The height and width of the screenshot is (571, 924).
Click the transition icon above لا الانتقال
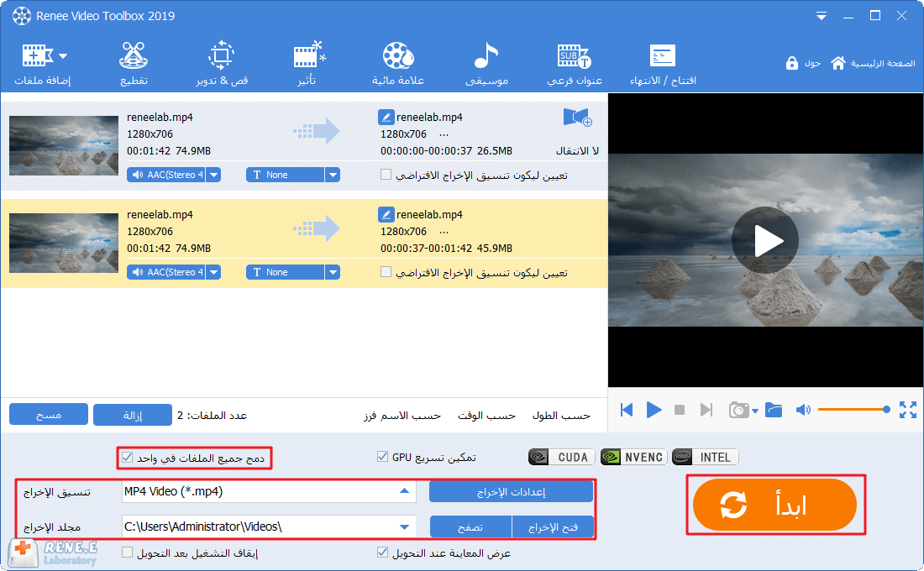point(577,118)
